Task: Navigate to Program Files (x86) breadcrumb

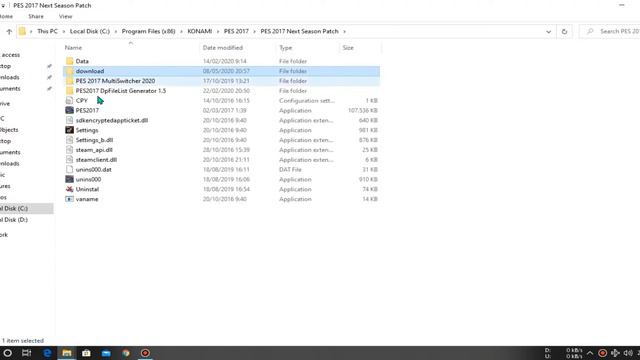Action: tap(149, 31)
